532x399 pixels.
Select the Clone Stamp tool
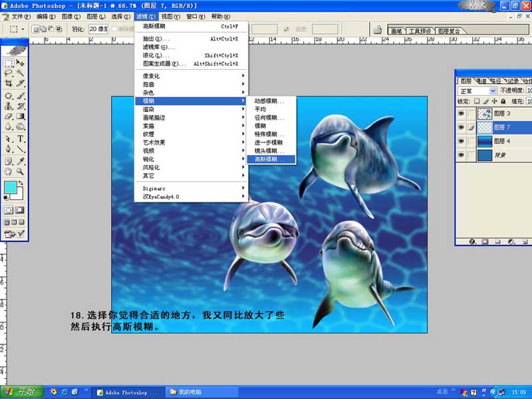pos(9,106)
